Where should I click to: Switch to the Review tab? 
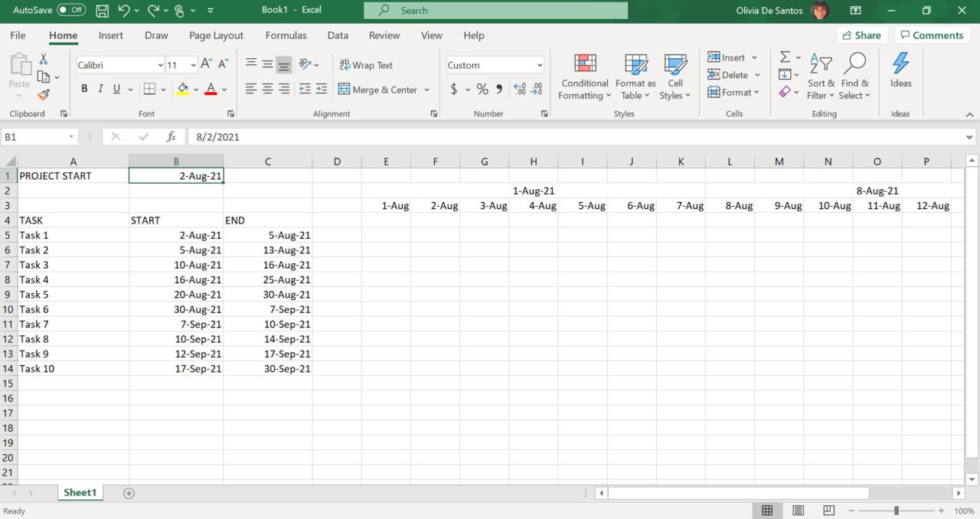pyautogui.click(x=384, y=35)
